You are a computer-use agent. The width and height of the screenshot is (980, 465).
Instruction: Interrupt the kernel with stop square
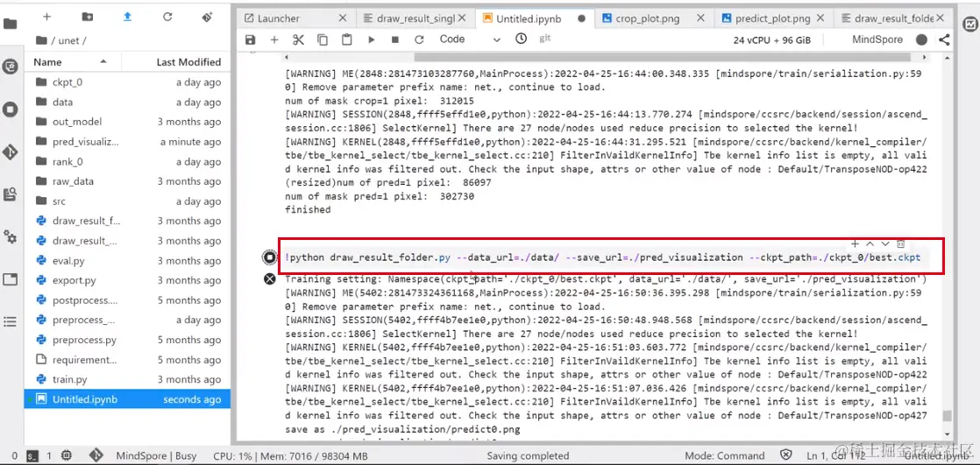(x=395, y=39)
